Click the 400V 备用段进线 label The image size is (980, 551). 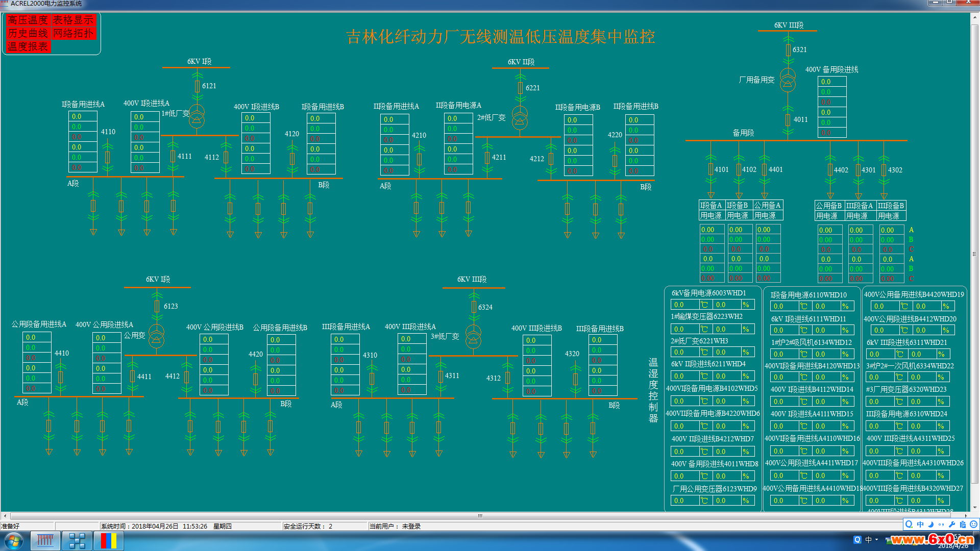point(831,69)
